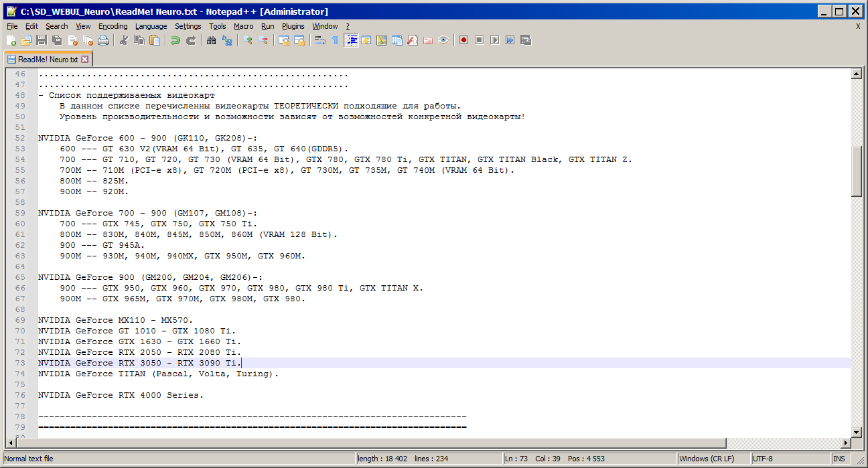This screenshot has width=868, height=468.
Task: Toggle synchronize horizontal scrolling icon
Action: [x=299, y=40]
